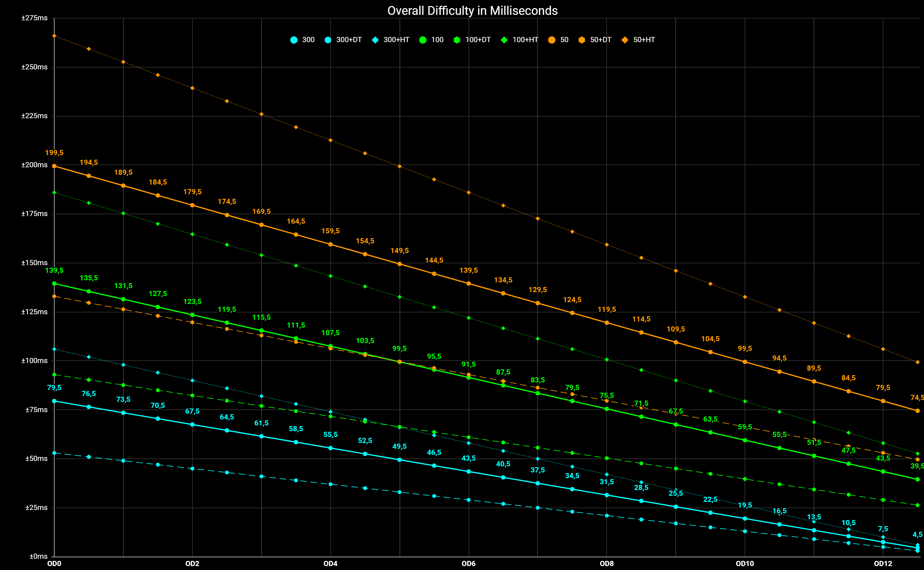This screenshot has height=570, width=924.
Task: Click the 139,5 green data label at OD0
Action: point(54,270)
